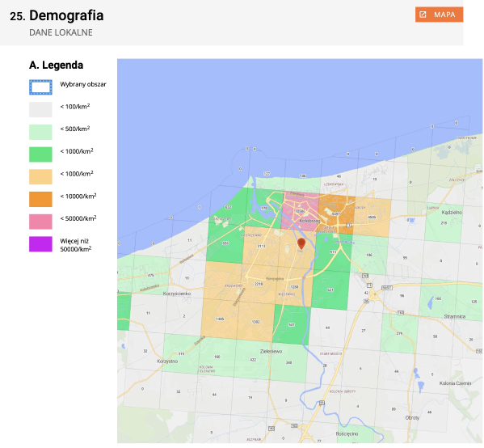Image resolution: width=484 pixels, height=448 pixels.
Task: Click the 'Kądzielno' label on the map
Action: coord(452,212)
